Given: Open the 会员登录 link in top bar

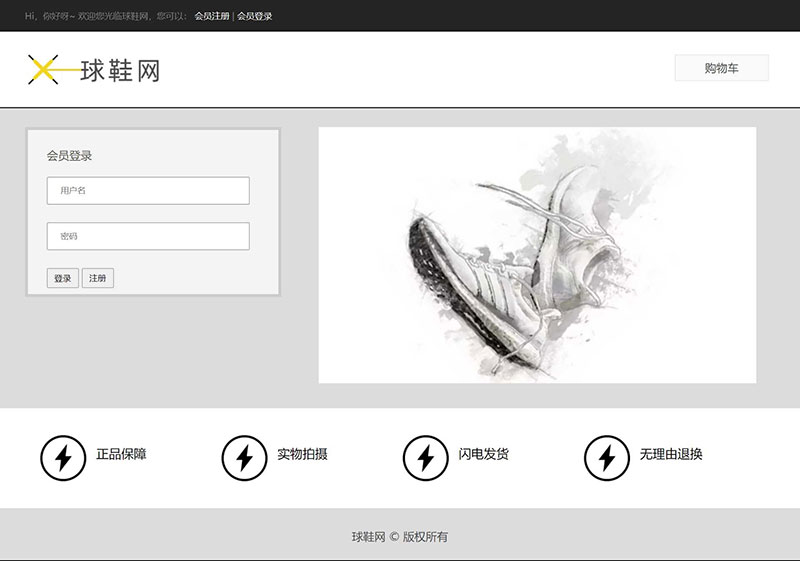Looking at the screenshot, I should pos(254,16).
